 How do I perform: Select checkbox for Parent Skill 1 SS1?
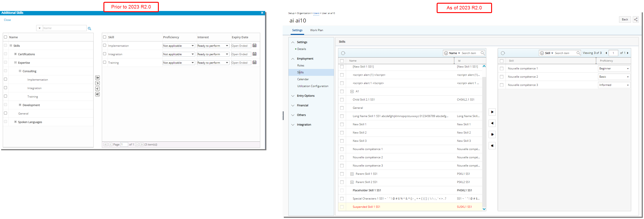342,174
